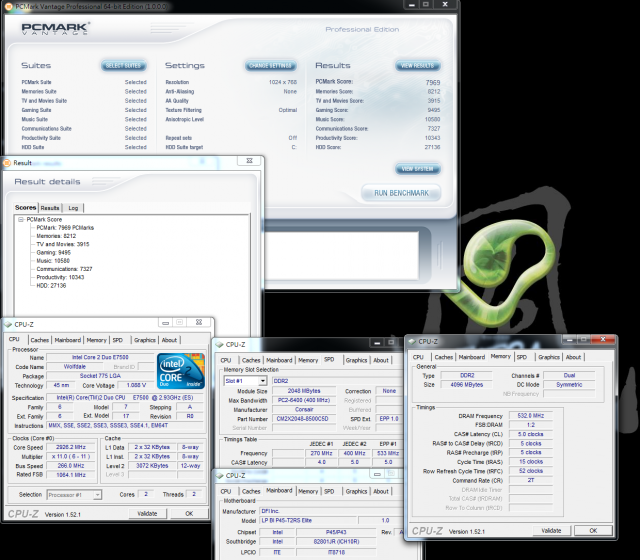Image resolution: width=640 pixels, height=560 pixels.
Task: Select the Gaming: 9495 tree row
Action: [53, 252]
